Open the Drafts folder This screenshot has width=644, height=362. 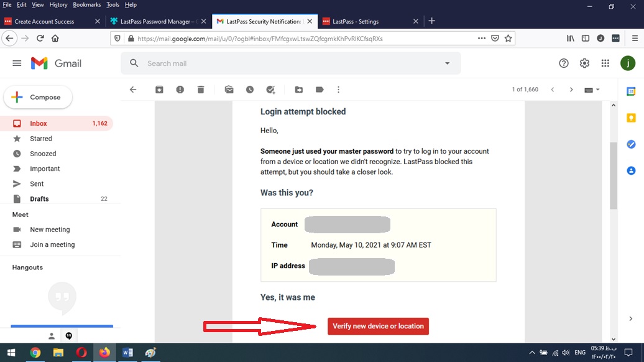[x=57, y=199]
